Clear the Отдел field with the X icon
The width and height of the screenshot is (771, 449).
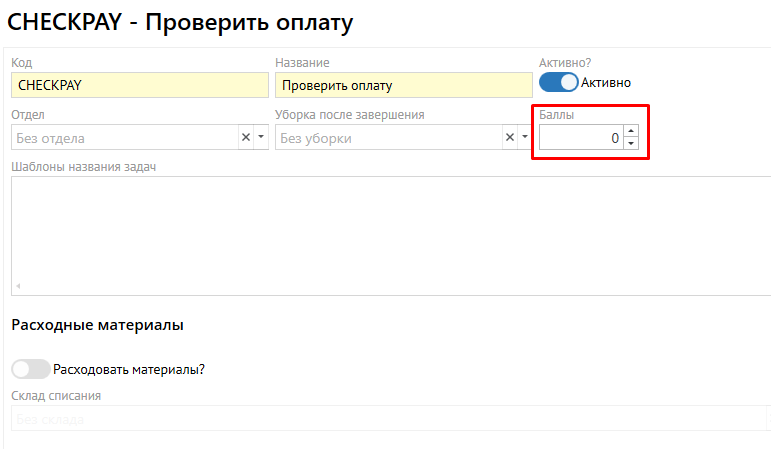click(245, 138)
